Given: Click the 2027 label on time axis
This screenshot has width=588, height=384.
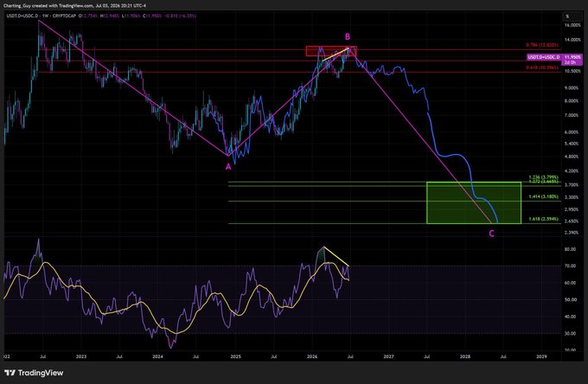Looking at the screenshot, I should tap(389, 356).
